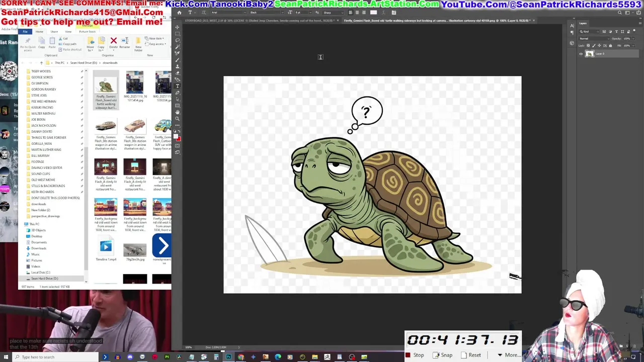The image size is (644, 362).
Task: Click Photoshop Home icon in options bar
Action: point(179,13)
